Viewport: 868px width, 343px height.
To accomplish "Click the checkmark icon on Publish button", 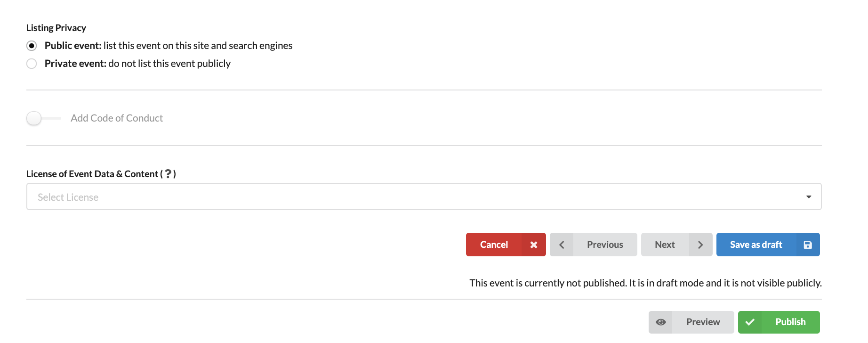I will click(750, 322).
